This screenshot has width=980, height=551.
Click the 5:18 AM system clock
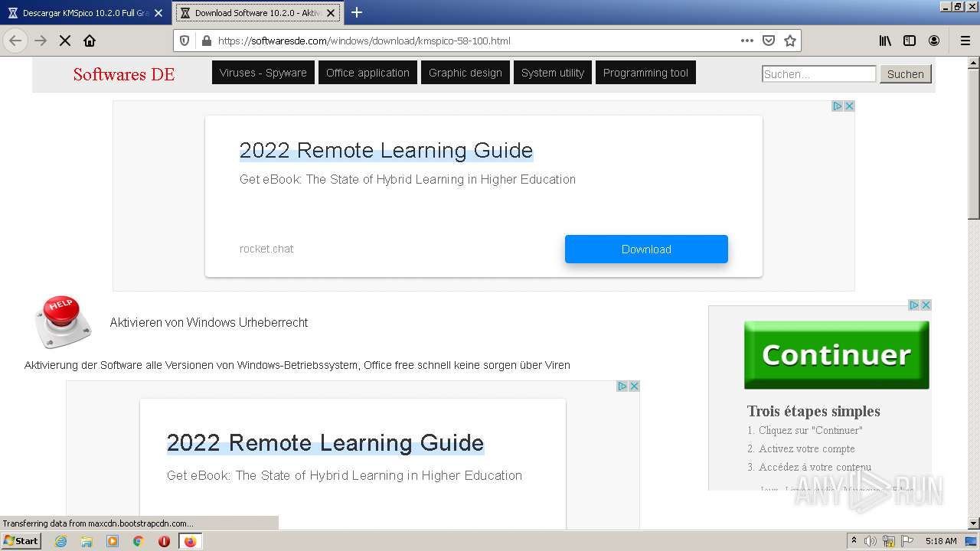pos(941,541)
